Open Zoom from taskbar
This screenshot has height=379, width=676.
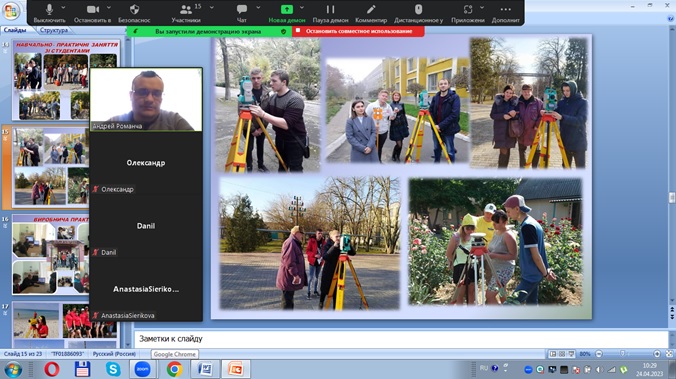[143, 370]
